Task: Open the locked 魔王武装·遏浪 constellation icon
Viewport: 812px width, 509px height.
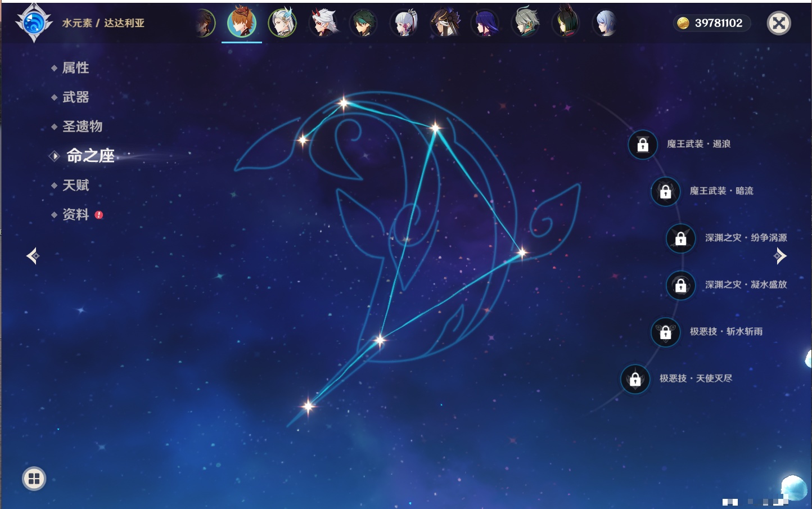Action: pos(643,145)
